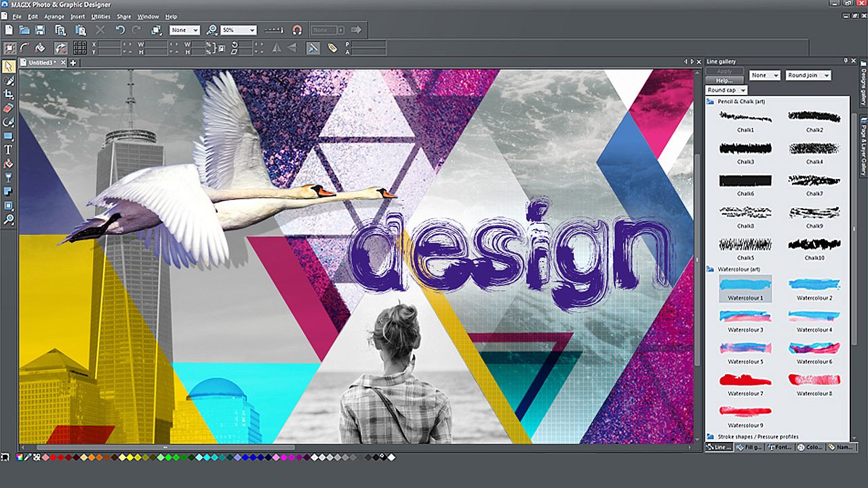
Task: Select the Crop tool in left toolbar
Action: [9, 94]
